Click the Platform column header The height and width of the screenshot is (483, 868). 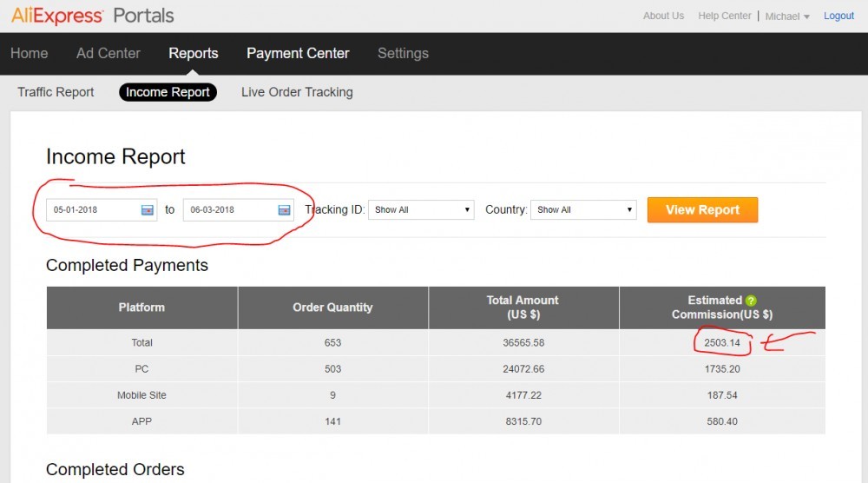[x=141, y=308]
